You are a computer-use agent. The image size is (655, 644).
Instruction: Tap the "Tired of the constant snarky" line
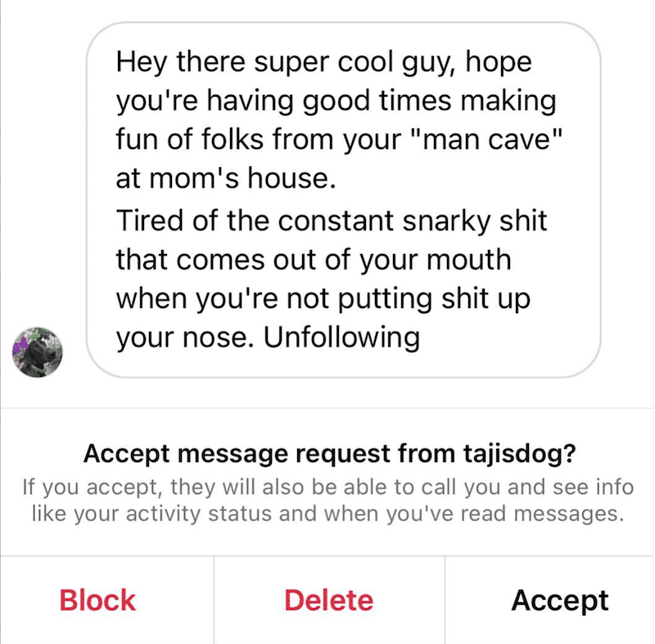click(x=332, y=220)
